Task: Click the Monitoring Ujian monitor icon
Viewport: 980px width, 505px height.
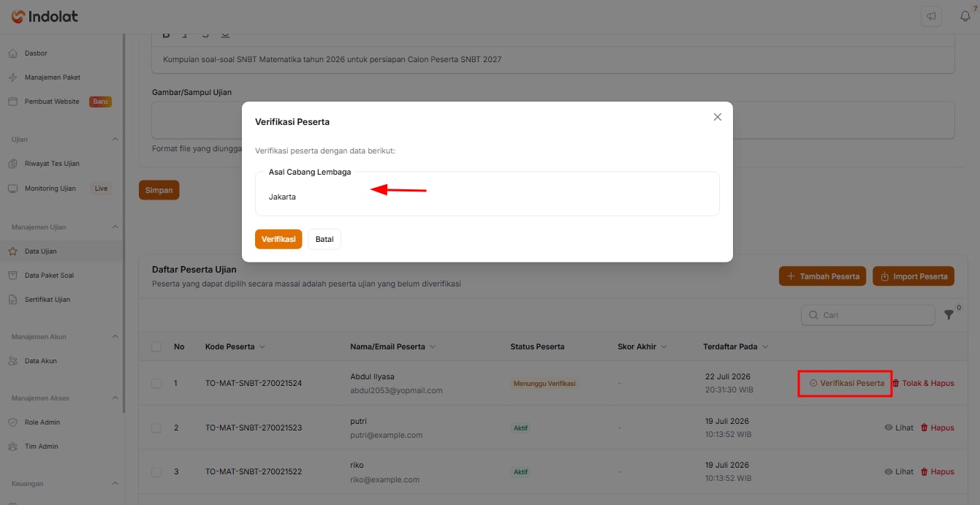Action: [12, 189]
